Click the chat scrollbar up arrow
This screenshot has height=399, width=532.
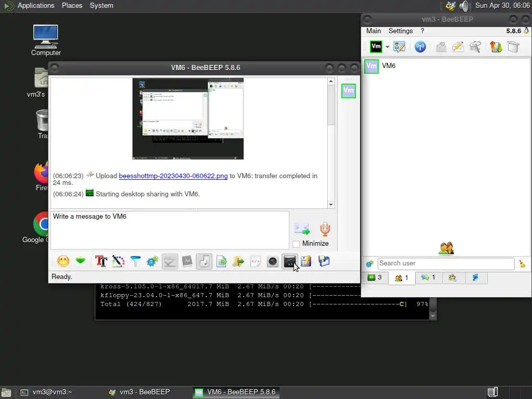[331, 82]
